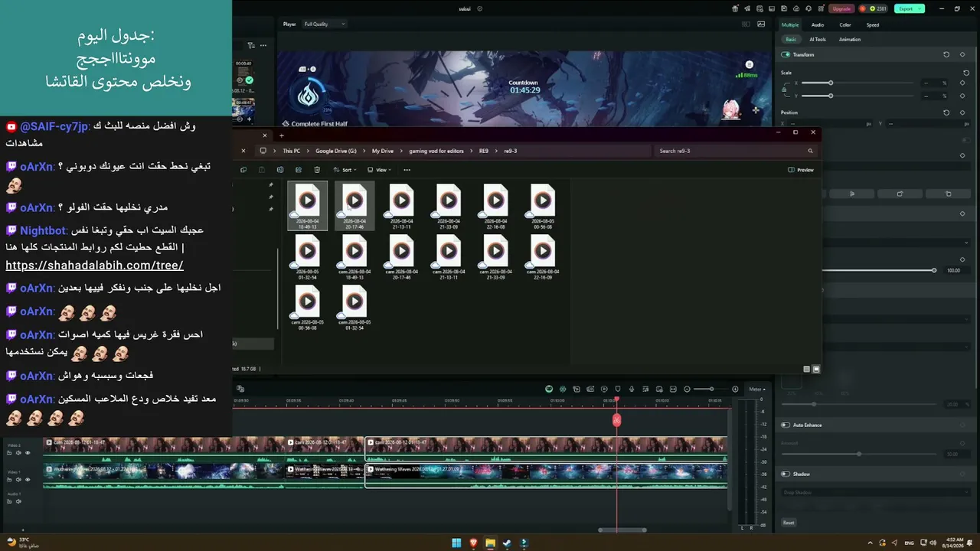Click the timeline voiceover microphone icon
The height and width of the screenshot is (551, 980).
coord(631,389)
